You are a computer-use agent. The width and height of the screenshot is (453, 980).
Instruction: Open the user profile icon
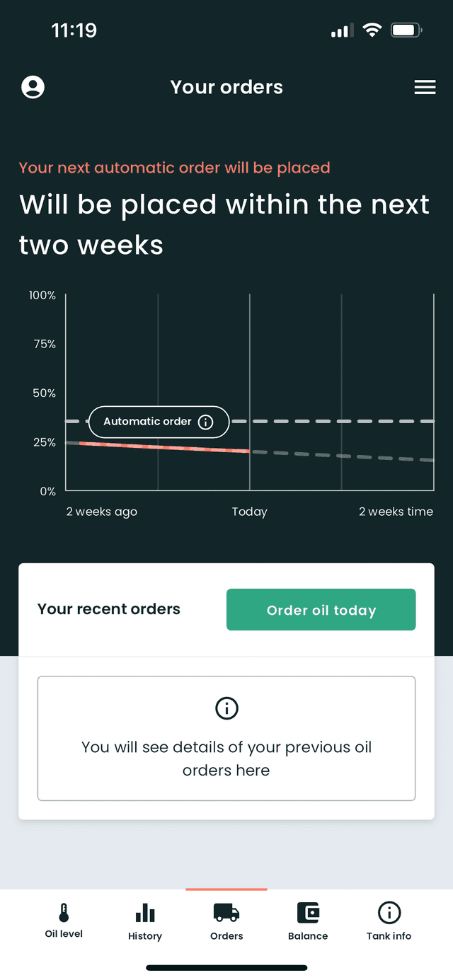[33, 87]
